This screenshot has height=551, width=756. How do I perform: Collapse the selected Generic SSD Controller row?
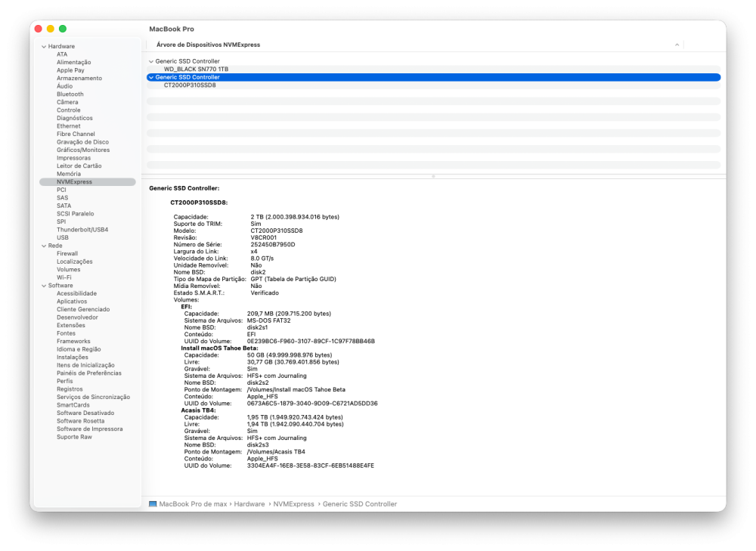pos(151,77)
